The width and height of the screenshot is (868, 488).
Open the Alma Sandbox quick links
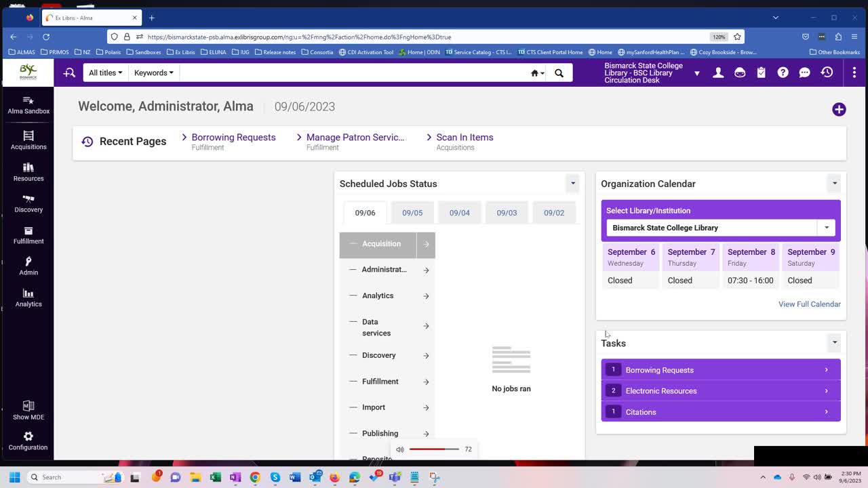(28, 104)
